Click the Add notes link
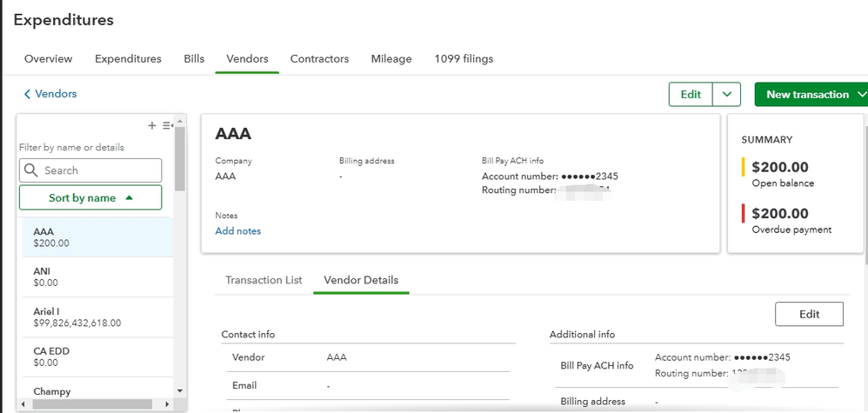868x413 pixels. pyautogui.click(x=237, y=231)
